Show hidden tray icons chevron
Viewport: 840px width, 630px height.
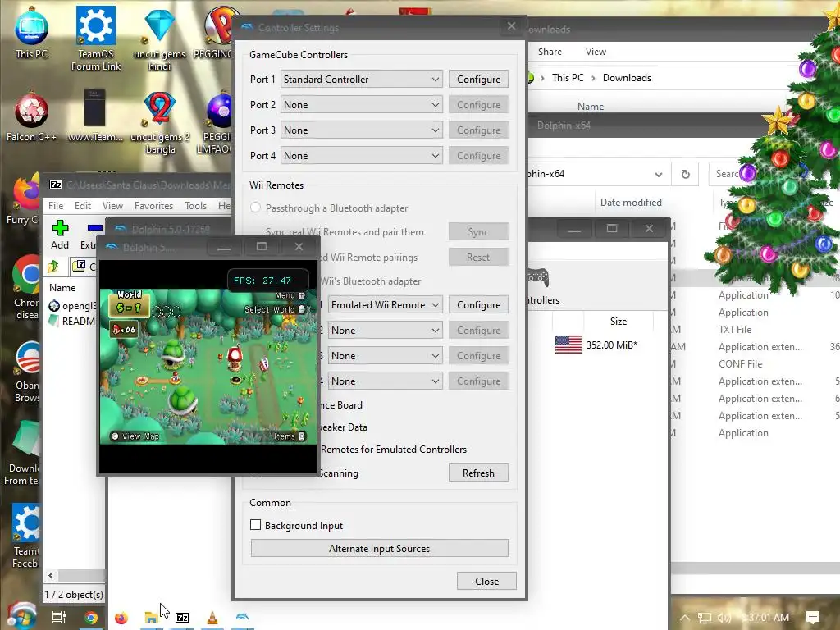[685, 618]
